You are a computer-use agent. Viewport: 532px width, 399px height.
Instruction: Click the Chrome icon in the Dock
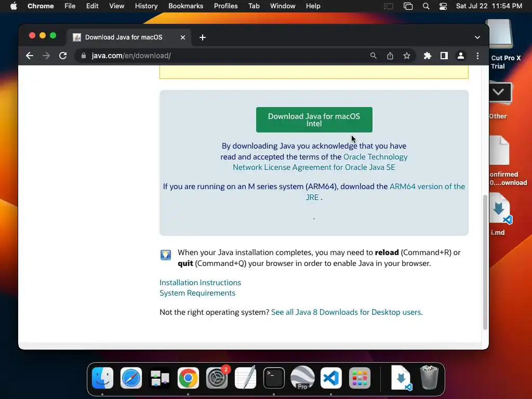pyautogui.click(x=188, y=378)
